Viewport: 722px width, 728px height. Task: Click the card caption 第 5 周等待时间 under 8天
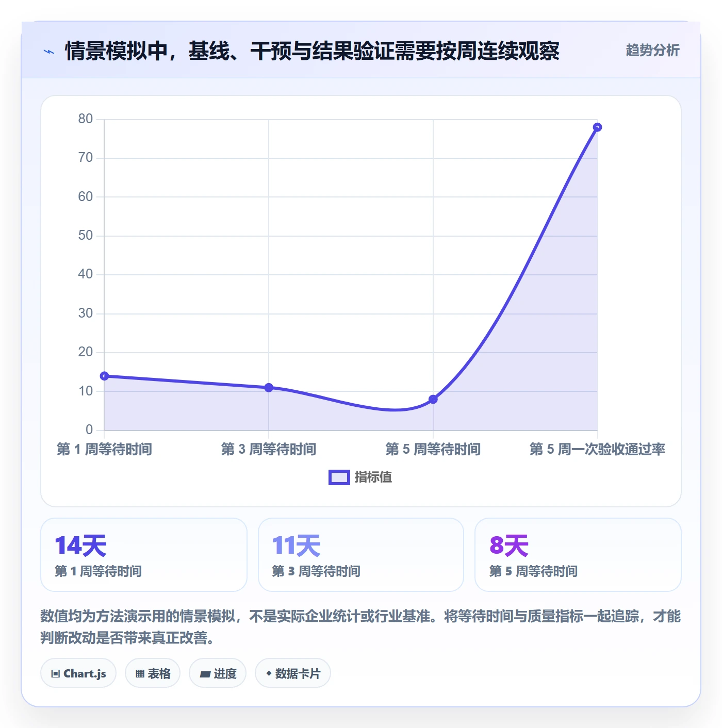coord(533,571)
